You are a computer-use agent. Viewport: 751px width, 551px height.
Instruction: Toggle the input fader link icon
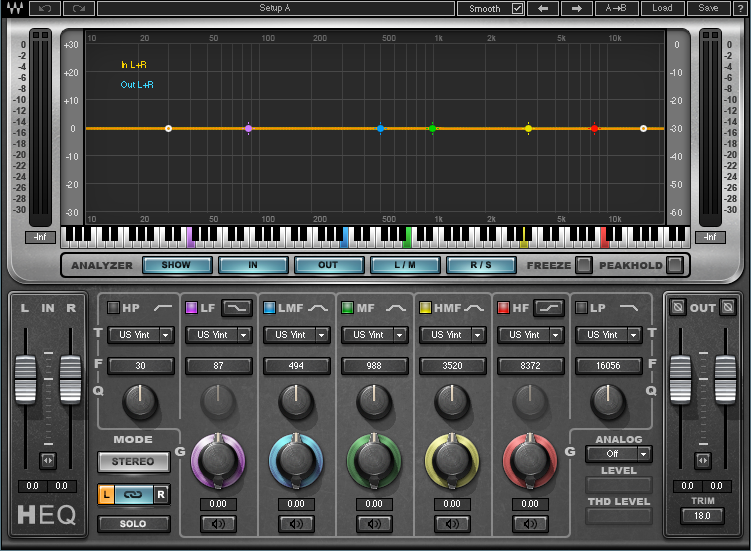coord(48,460)
